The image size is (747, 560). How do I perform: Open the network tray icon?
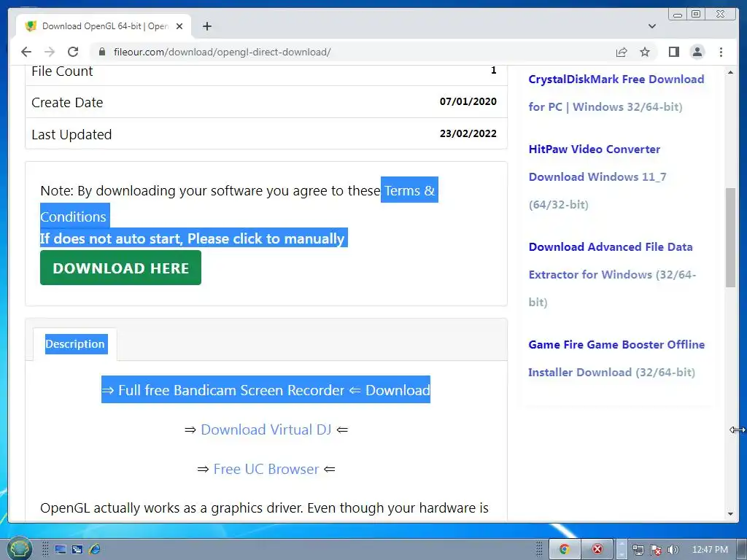(638, 550)
